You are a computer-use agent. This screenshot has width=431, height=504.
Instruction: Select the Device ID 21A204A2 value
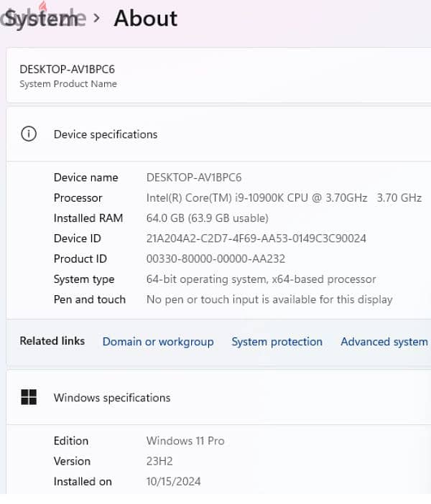point(256,238)
